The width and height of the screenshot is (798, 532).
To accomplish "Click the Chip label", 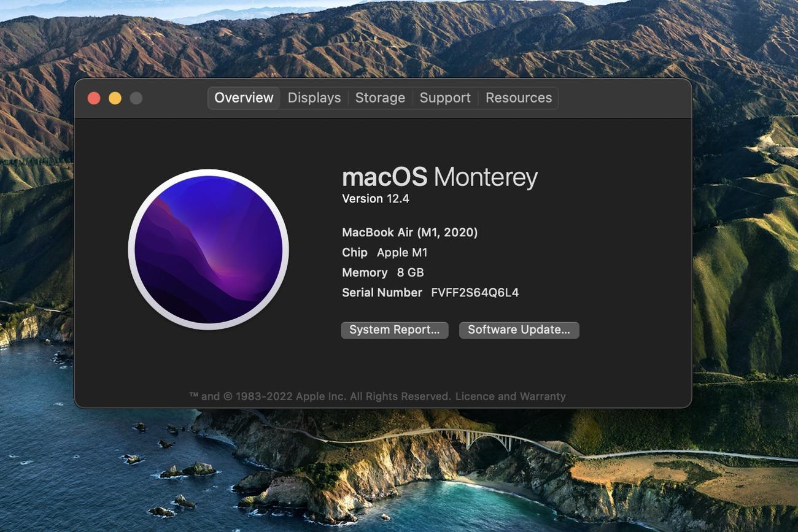I will tap(355, 253).
